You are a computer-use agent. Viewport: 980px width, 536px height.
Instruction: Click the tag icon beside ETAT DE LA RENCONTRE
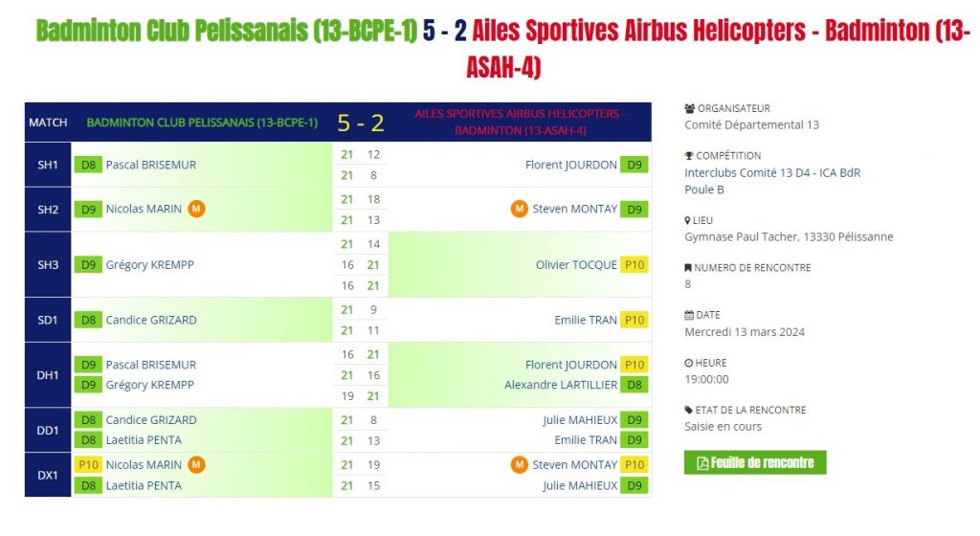(689, 411)
